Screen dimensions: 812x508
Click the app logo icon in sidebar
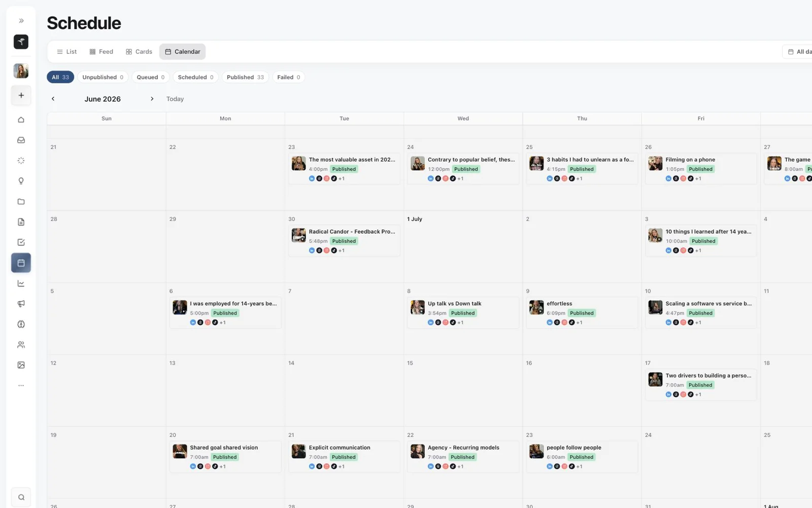(x=21, y=42)
